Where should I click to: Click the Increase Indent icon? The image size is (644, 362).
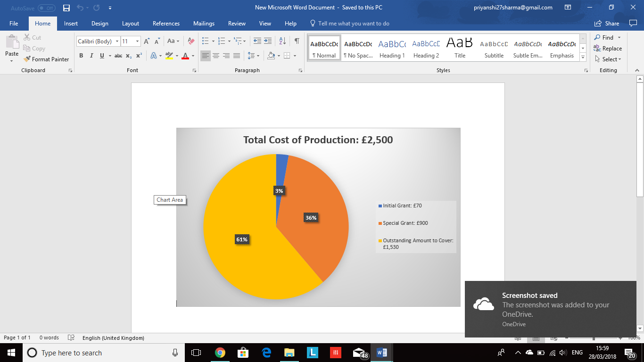click(x=268, y=41)
